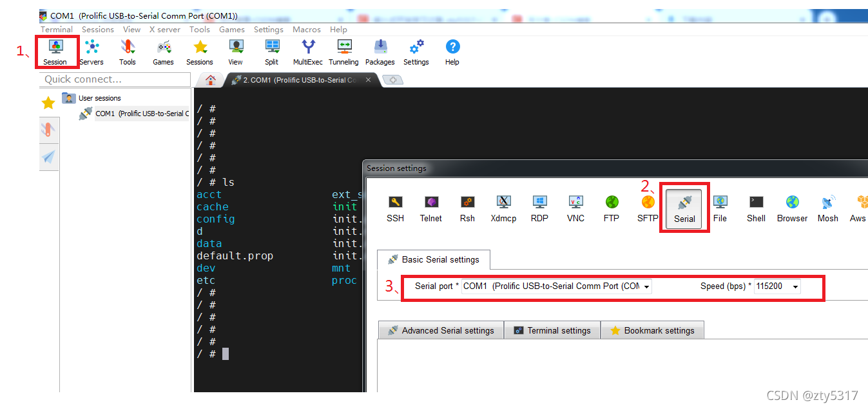Select VNC session type
This screenshot has height=409, width=868.
575,209
